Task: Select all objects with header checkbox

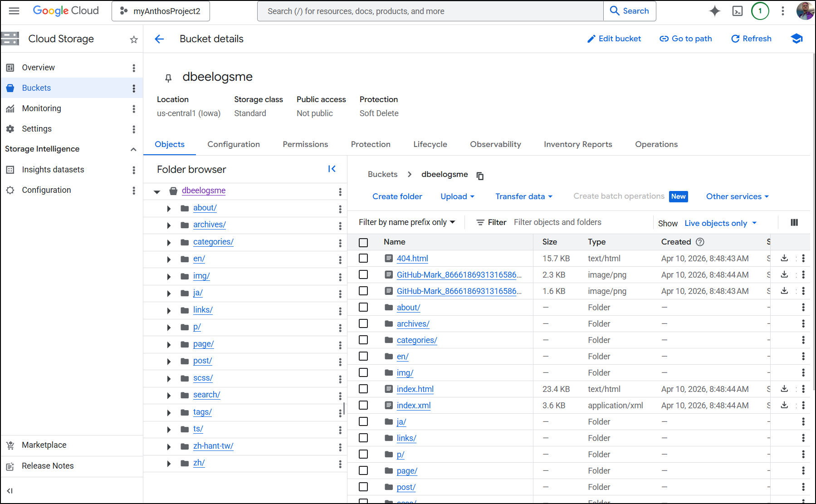Action: [363, 242]
